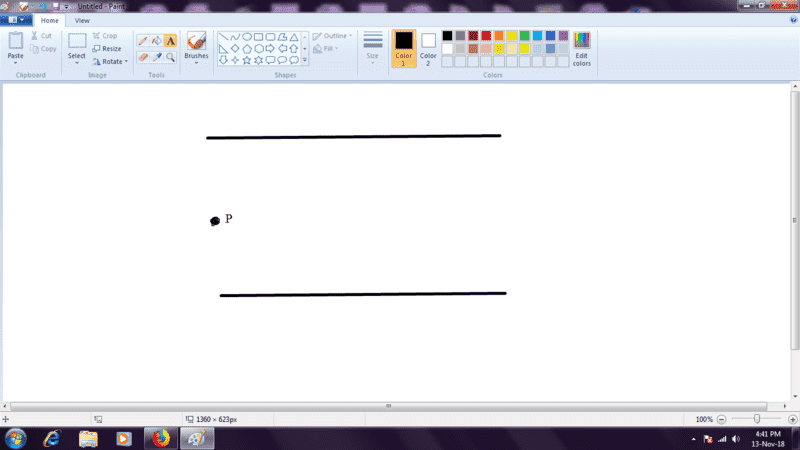Toggle Color 1 as active color
The image size is (800, 450).
click(403, 47)
